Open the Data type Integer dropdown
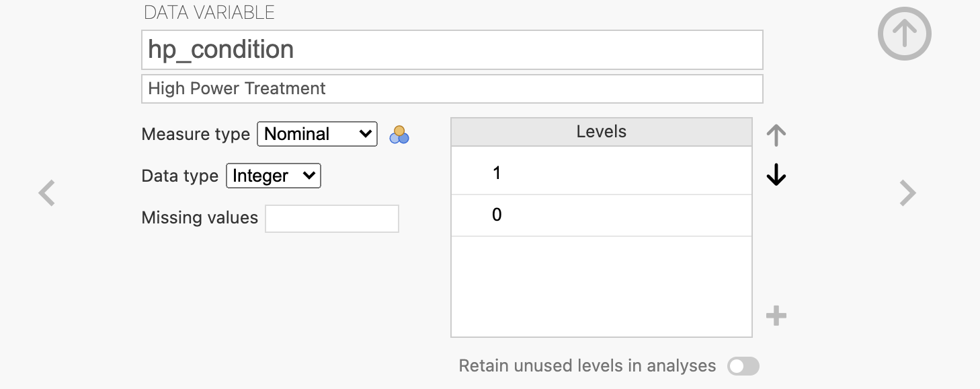The image size is (980, 389). [x=274, y=176]
